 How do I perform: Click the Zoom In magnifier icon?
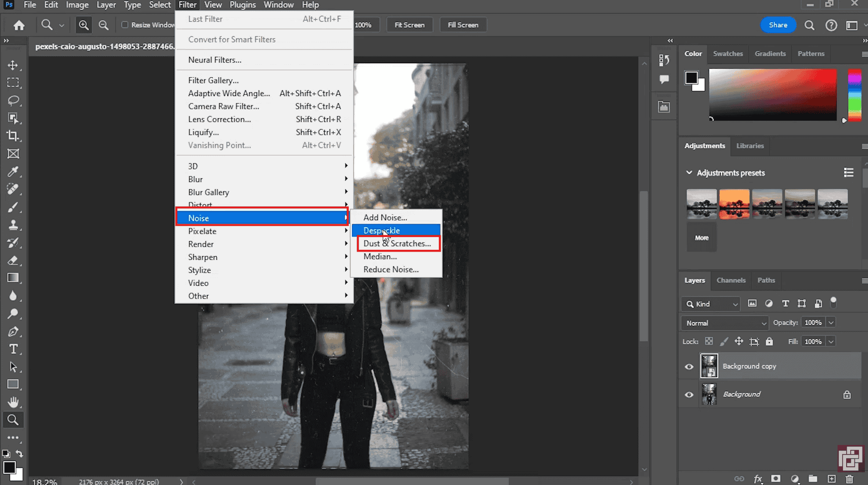84,25
